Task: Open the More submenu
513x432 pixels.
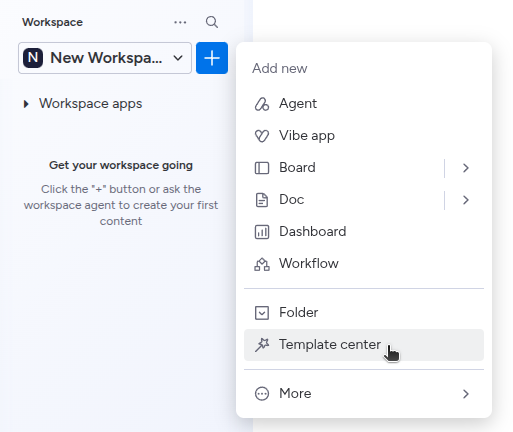Action: 364,393
